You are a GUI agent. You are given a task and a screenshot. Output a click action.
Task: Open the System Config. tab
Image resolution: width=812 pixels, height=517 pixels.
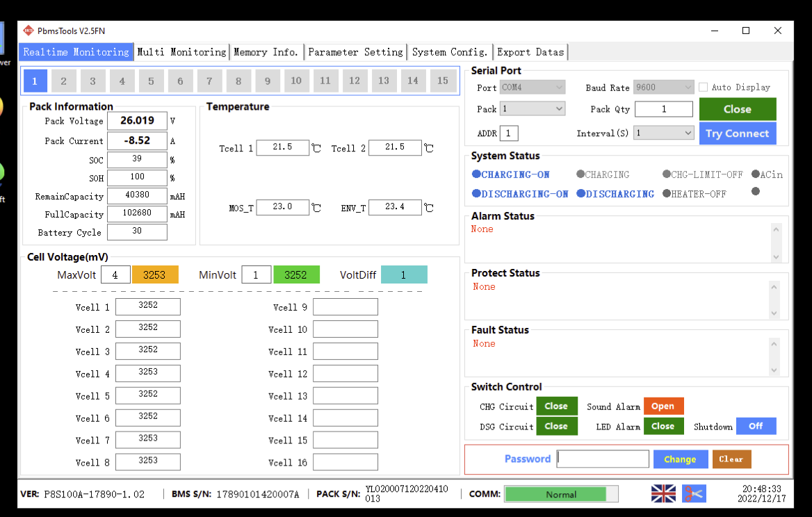(450, 51)
